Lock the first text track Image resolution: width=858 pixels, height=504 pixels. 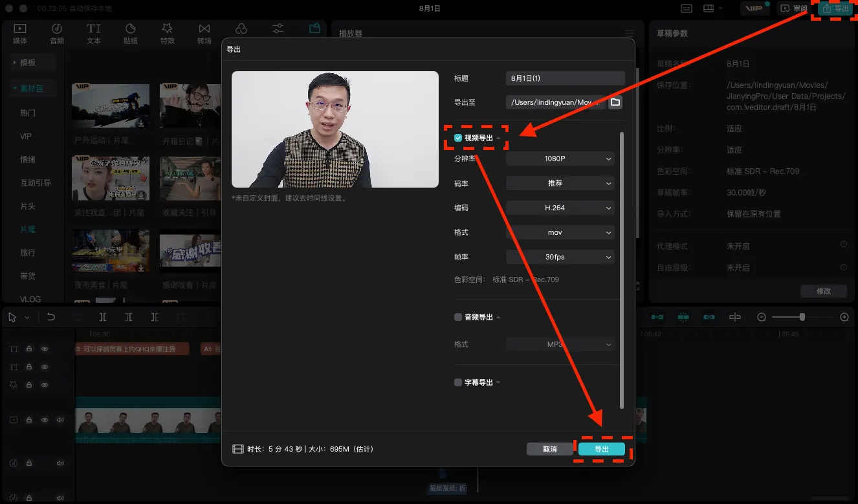(x=29, y=349)
